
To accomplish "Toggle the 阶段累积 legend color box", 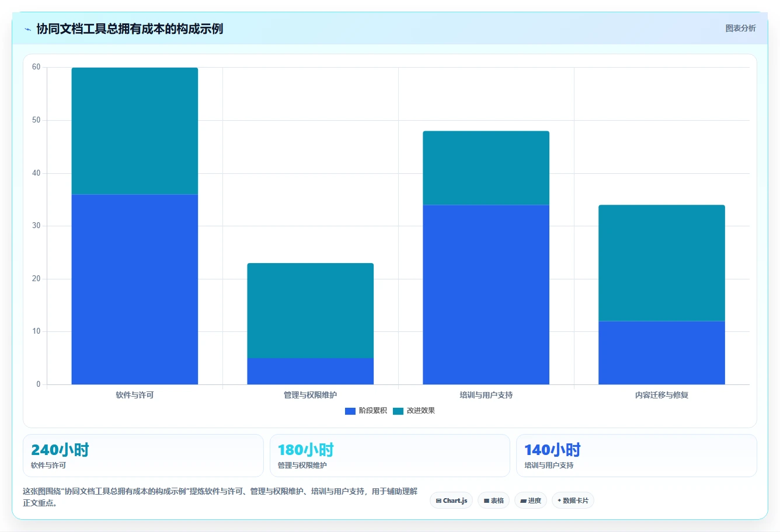I will click(x=350, y=411).
